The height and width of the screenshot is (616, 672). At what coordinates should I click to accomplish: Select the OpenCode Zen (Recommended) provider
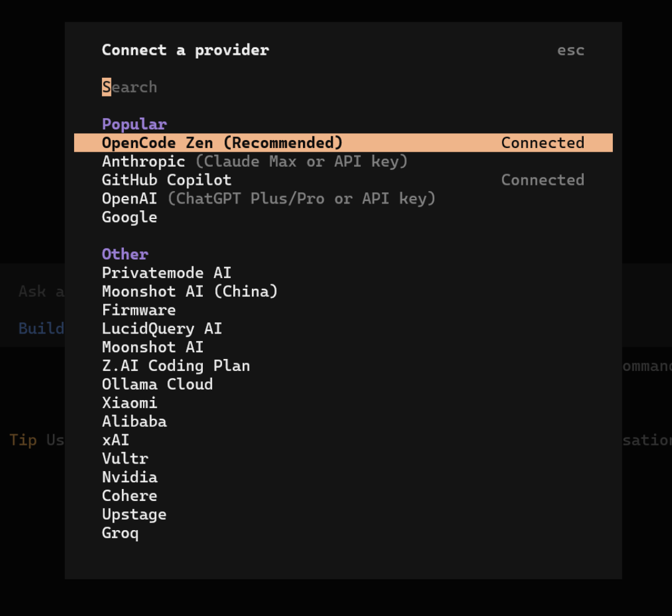222,142
